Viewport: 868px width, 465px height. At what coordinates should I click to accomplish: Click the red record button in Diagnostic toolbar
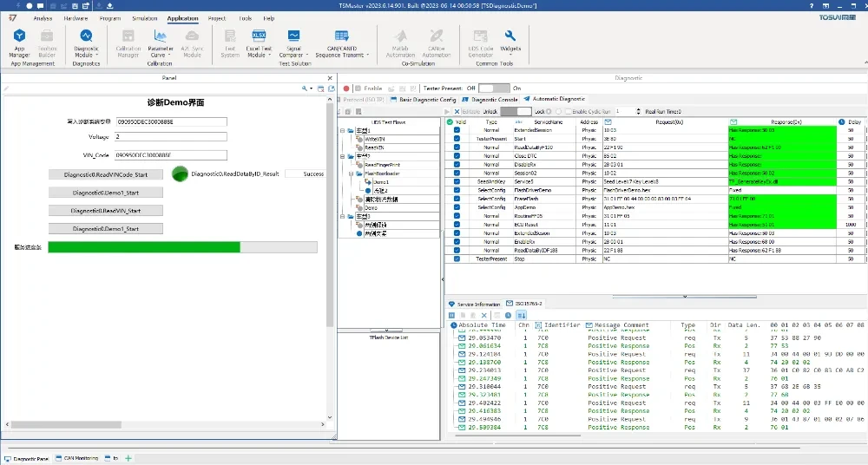346,88
